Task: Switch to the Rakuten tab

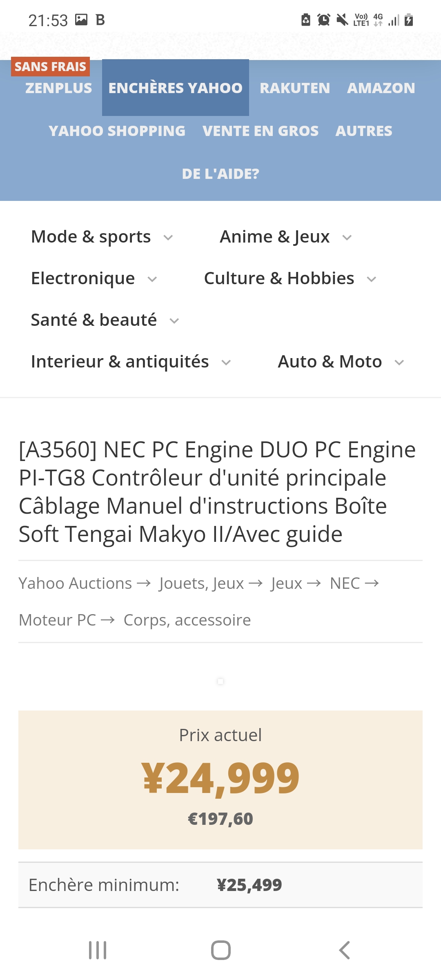Action: click(x=295, y=88)
